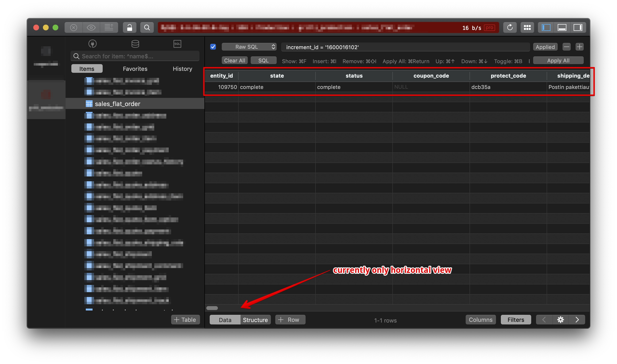Uncheck the filter row checkbox
The width and height of the screenshot is (617, 364).
(213, 47)
